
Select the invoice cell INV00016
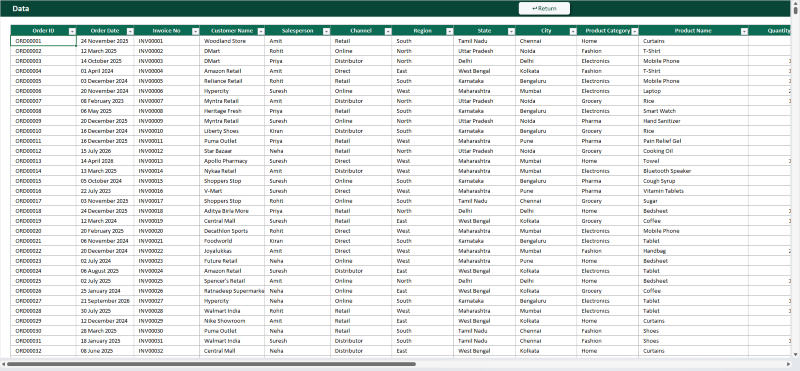[167, 191]
